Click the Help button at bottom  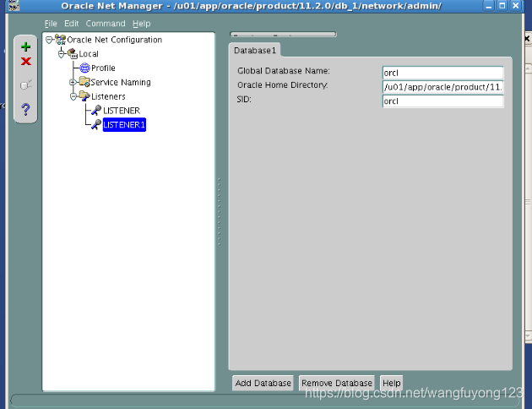(392, 383)
